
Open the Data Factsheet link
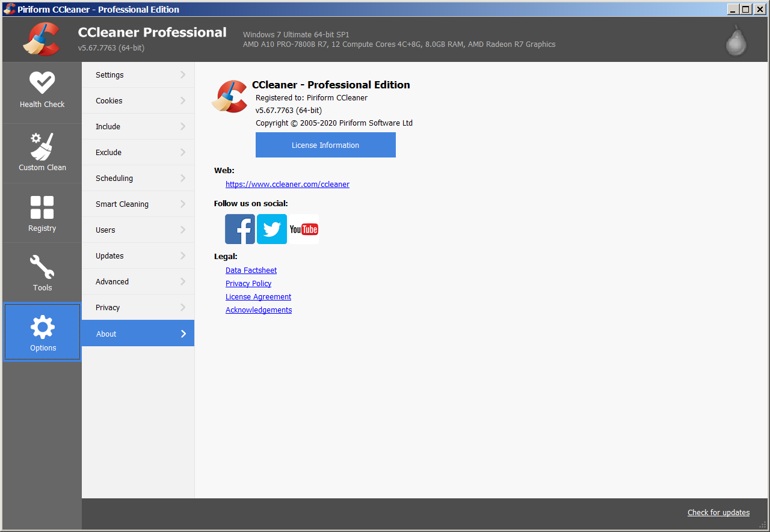pos(251,271)
